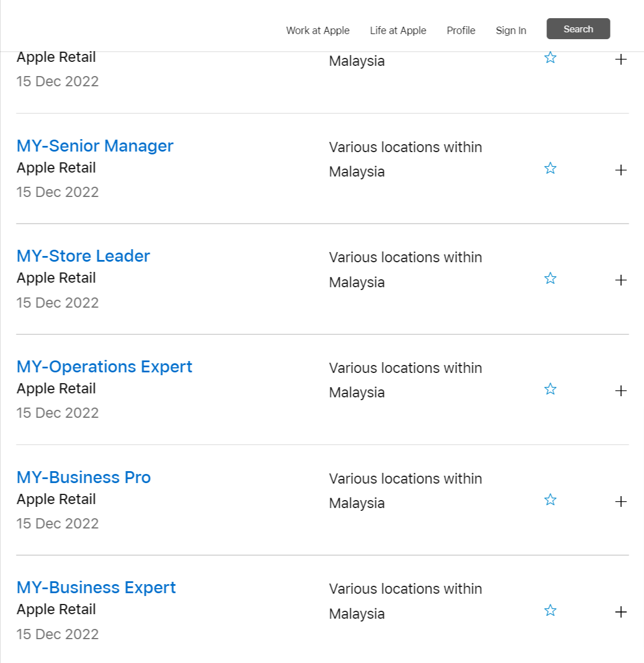The image size is (644, 663).
Task: Add MY-Business Expert to favorites
Action: [550, 611]
